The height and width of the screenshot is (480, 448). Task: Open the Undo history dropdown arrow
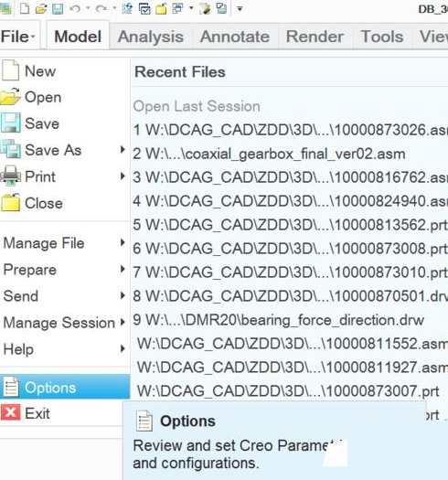88,8
